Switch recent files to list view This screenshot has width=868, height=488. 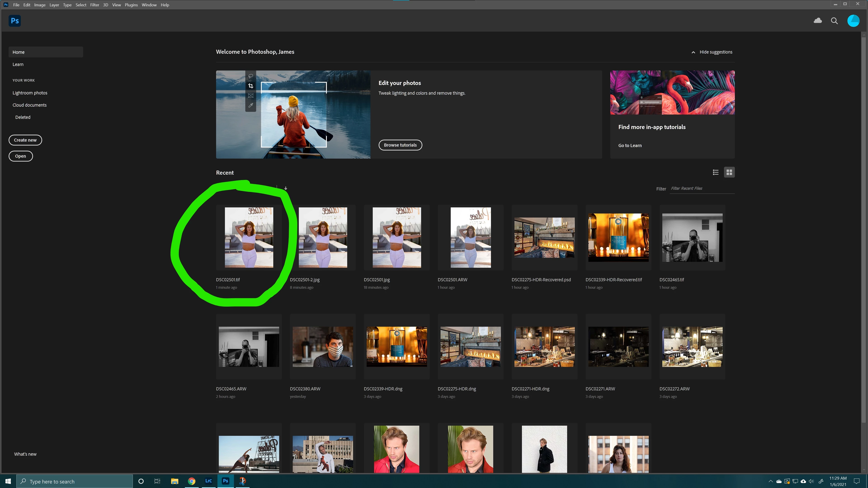coord(716,172)
